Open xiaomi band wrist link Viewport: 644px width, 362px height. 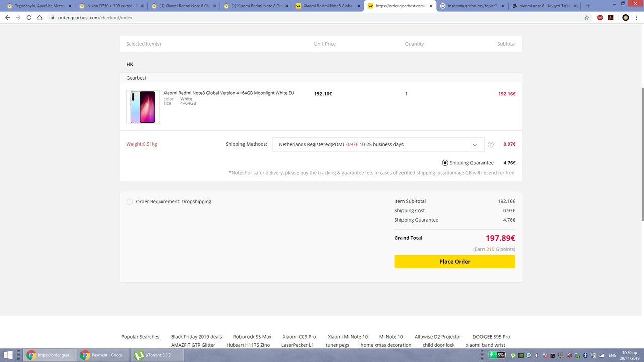[486, 345]
